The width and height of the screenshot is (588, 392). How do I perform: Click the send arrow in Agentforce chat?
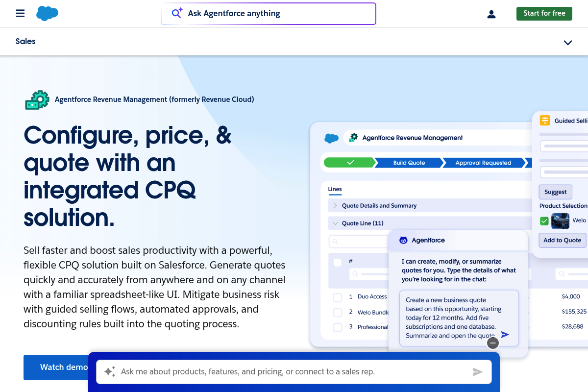pos(505,334)
